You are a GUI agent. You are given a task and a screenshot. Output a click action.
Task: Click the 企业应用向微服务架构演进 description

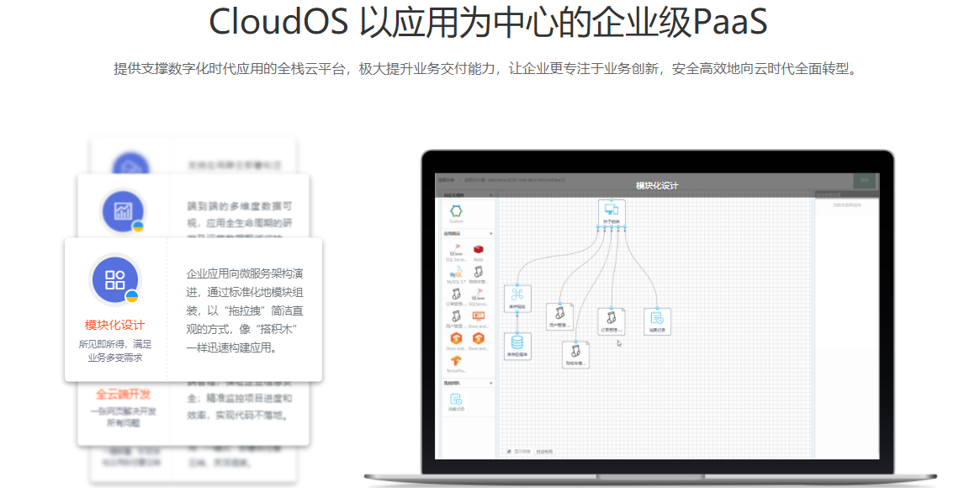click(x=245, y=310)
